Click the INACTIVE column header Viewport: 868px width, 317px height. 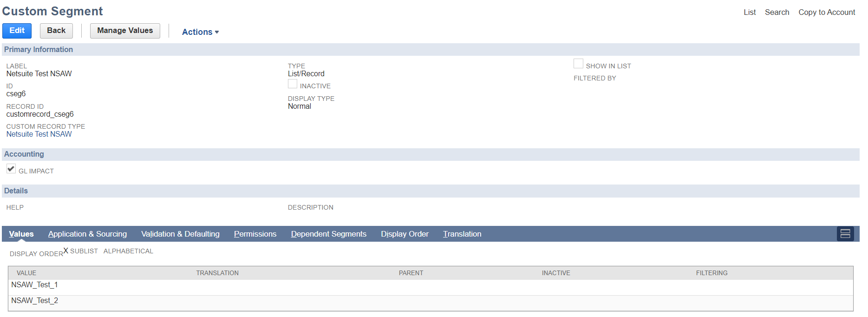click(556, 273)
